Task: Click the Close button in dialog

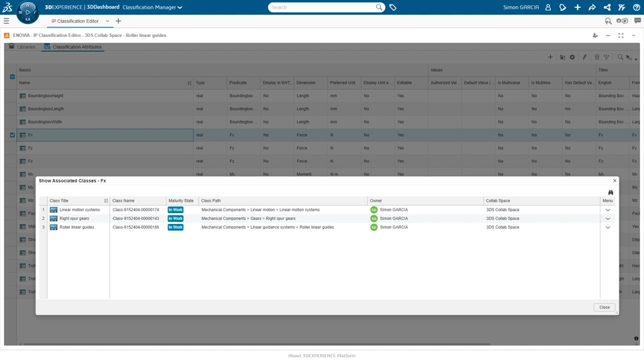Action: (604, 308)
